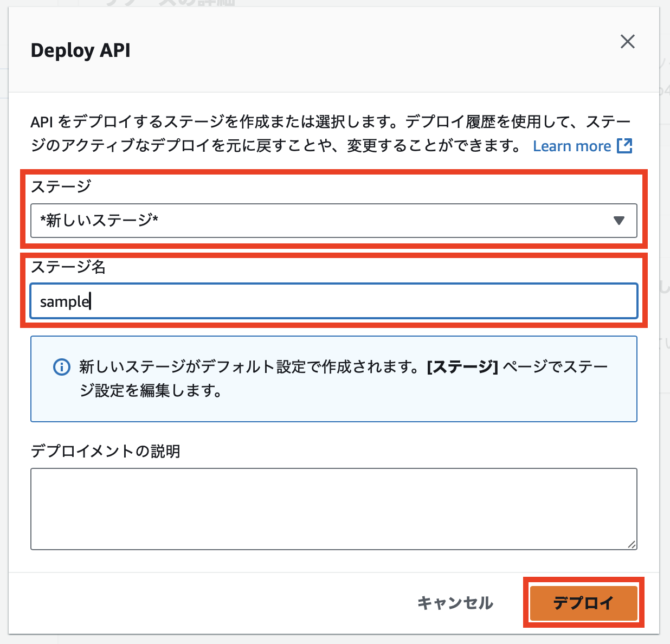Click the デプロイメントの説明 text area
This screenshot has height=644, width=670.
[333, 508]
